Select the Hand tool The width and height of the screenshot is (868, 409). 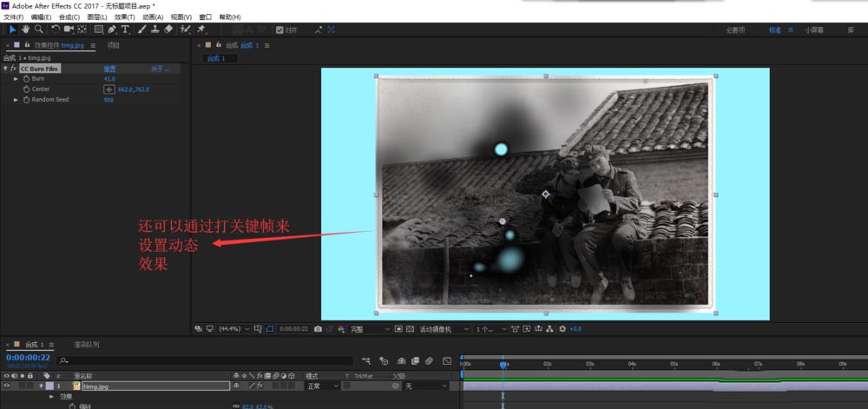coord(26,30)
